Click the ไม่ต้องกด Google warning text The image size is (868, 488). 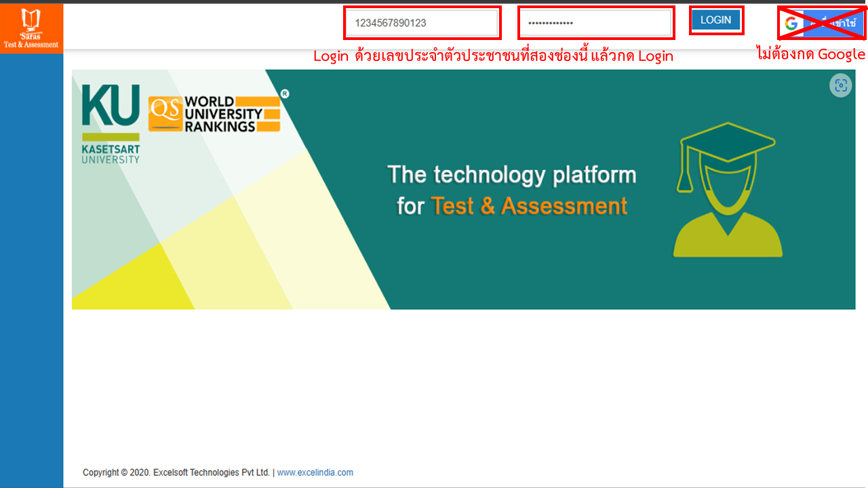(810, 54)
